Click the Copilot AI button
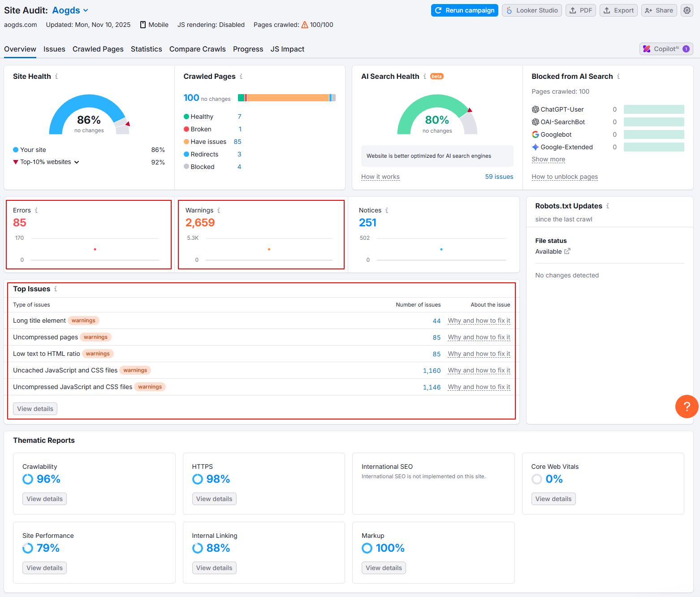Screen dimensions: 700x597 [666, 49]
